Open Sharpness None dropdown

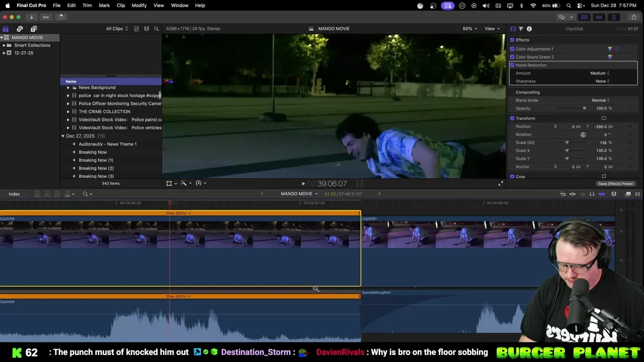pyautogui.click(x=602, y=81)
